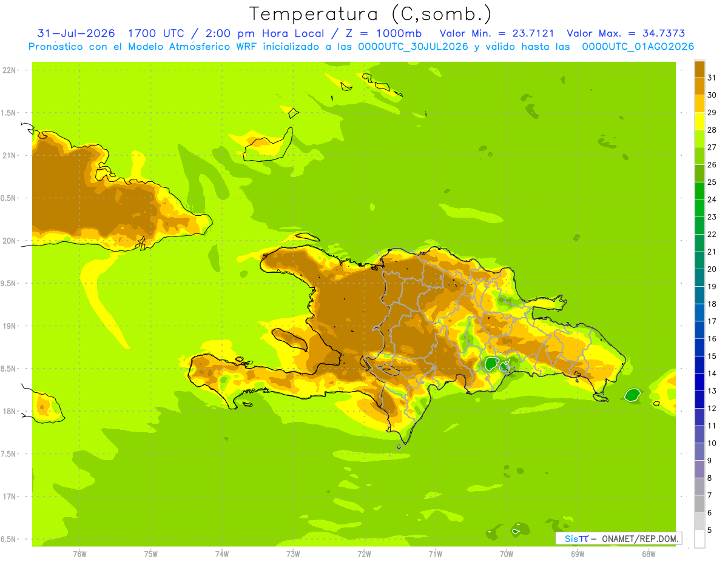
Task: Click the "18N" latitude axis label
Action: [x=10, y=411]
